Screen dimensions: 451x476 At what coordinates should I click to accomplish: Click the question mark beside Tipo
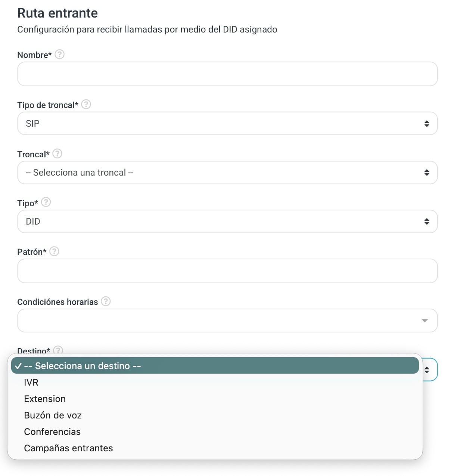[x=46, y=202]
